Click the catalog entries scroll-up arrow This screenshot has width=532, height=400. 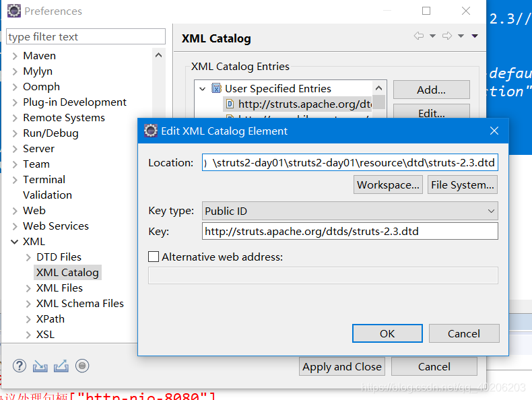(379, 88)
